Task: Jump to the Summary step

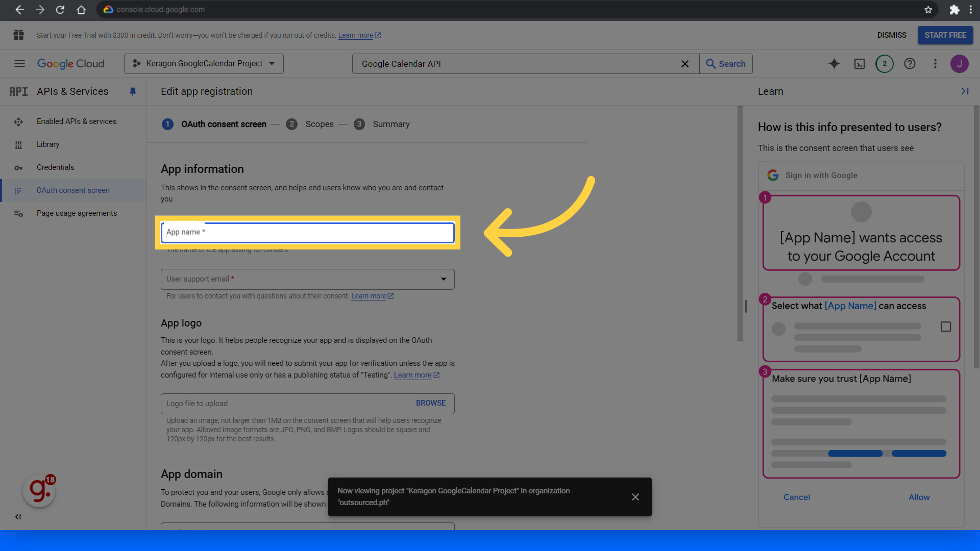Action: click(382, 124)
